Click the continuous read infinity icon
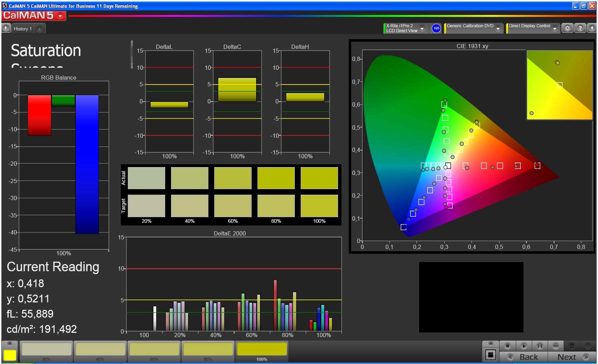Screen dimensions: 598x364 555,346
